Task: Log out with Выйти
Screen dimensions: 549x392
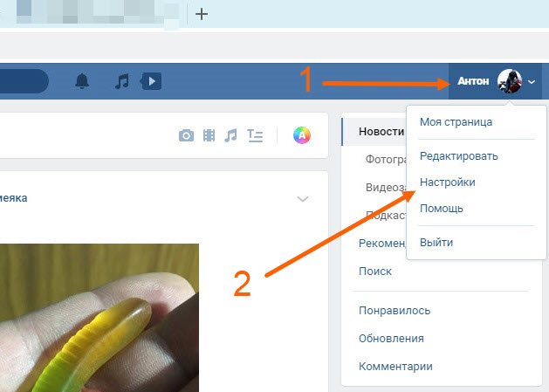Action: pos(436,243)
